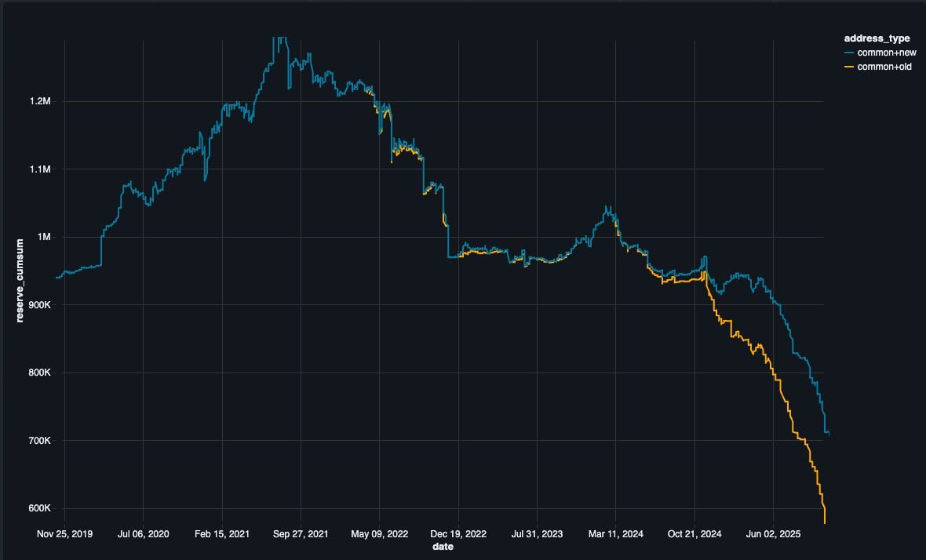Click the address_type legend title

877,38
